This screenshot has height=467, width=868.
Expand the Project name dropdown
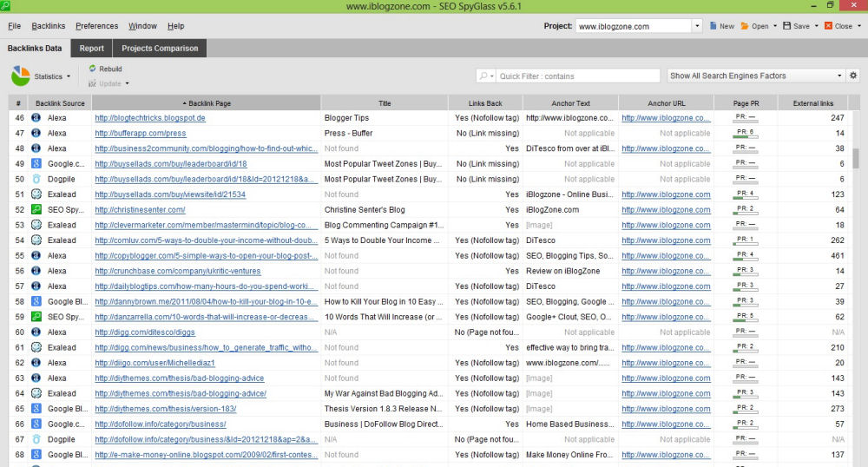tap(697, 25)
